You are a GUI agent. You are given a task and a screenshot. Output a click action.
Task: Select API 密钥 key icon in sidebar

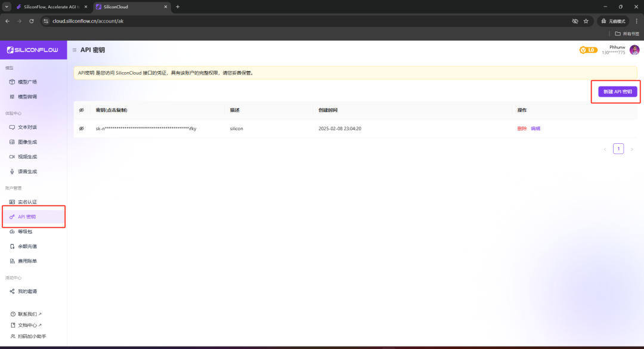pyautogui.click(x=12, y=217)
